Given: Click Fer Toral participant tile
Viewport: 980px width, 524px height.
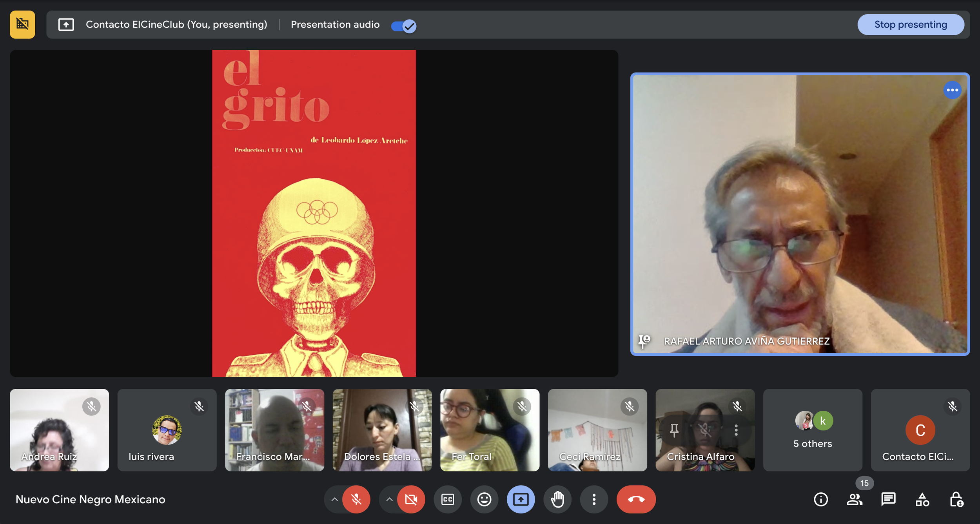Looking at the screenshot, I should 490,430.
